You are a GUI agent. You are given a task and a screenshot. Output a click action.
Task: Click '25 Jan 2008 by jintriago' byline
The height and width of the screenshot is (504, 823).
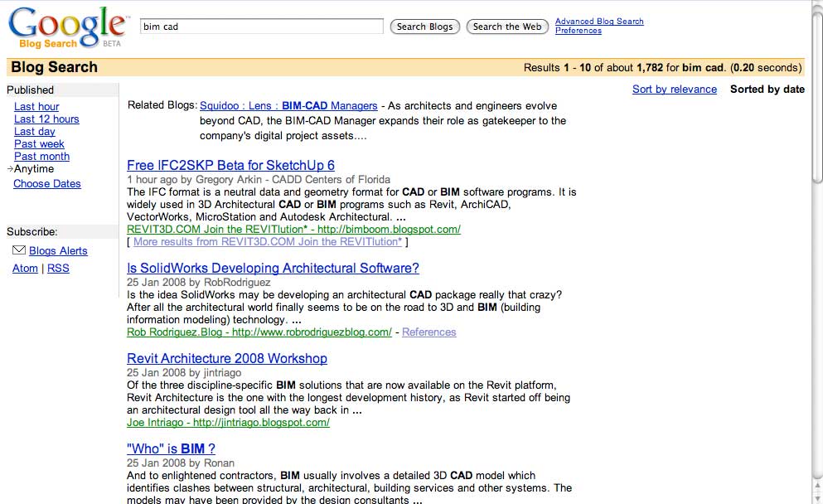coord(184,373)
